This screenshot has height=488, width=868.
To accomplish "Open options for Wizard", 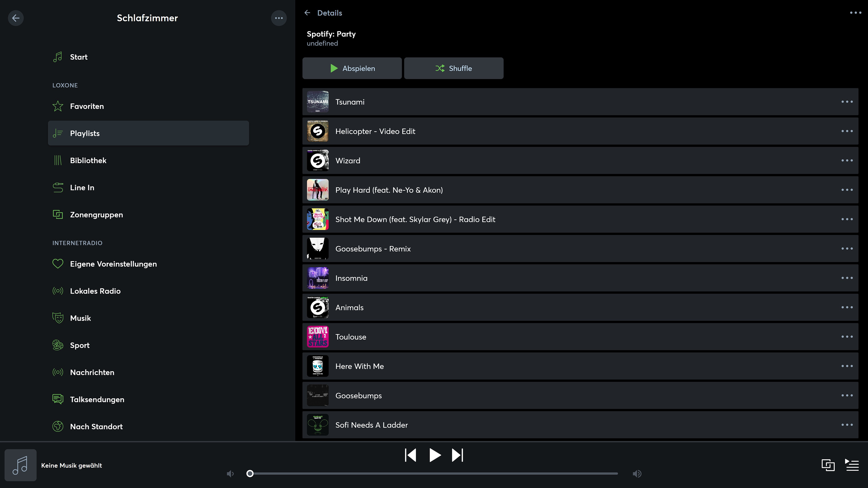I will 847,160.
